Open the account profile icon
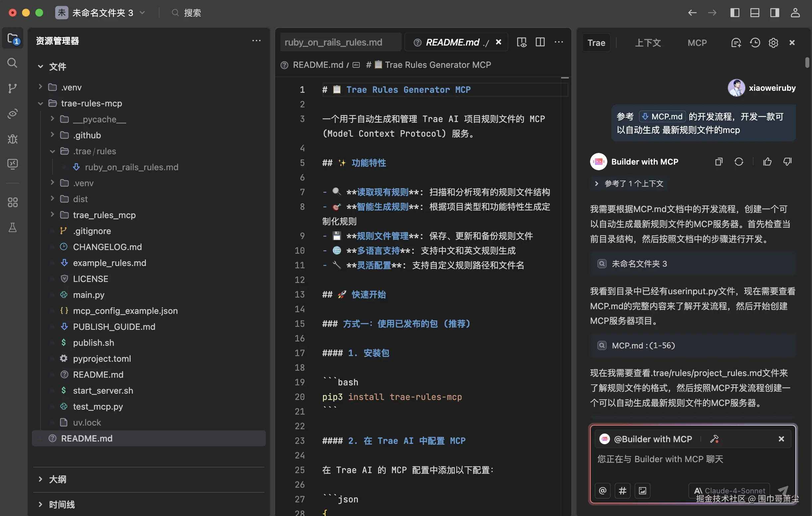The height and width of the screenshot is (516, 812). pos(795,13)
